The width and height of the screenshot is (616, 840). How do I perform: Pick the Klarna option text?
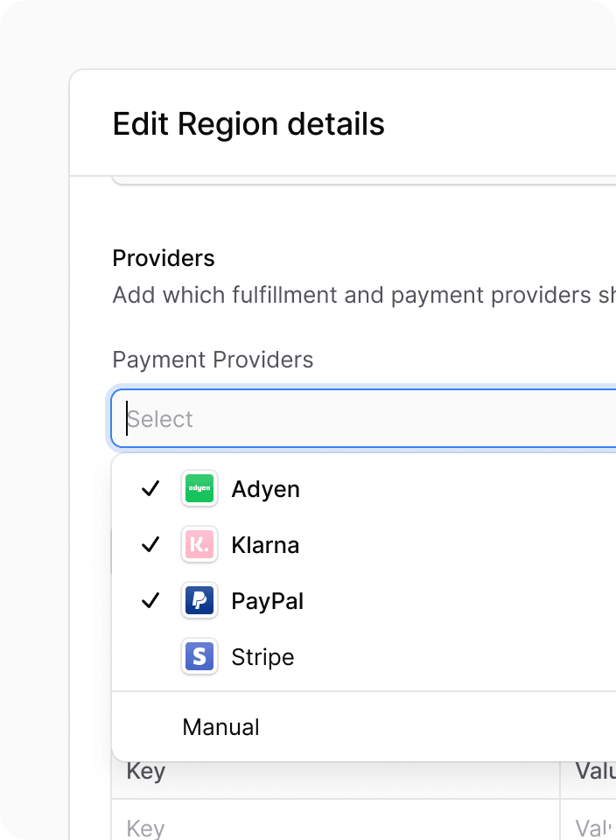[265, 545]
